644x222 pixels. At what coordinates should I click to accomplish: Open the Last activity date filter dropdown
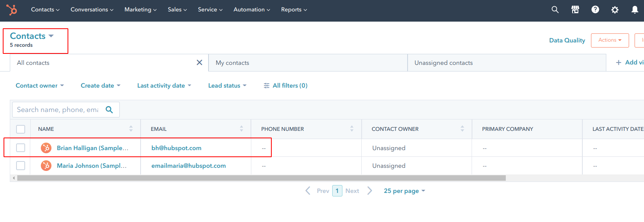[x=164, y=85]
